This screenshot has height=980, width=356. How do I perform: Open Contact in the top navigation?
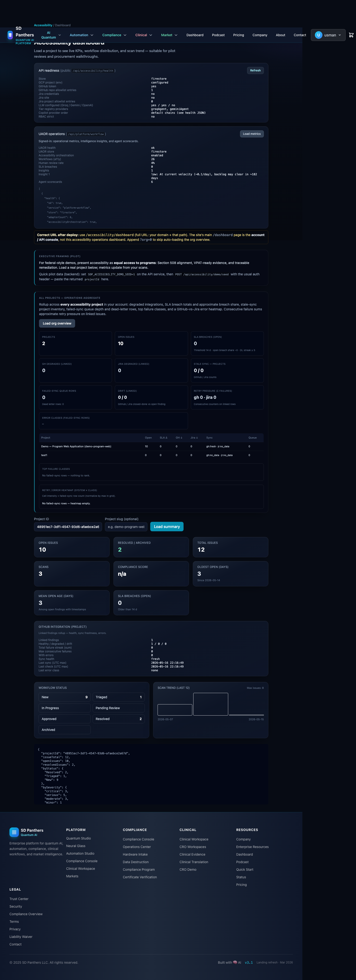pyautogui.click(x=300, y=35)
